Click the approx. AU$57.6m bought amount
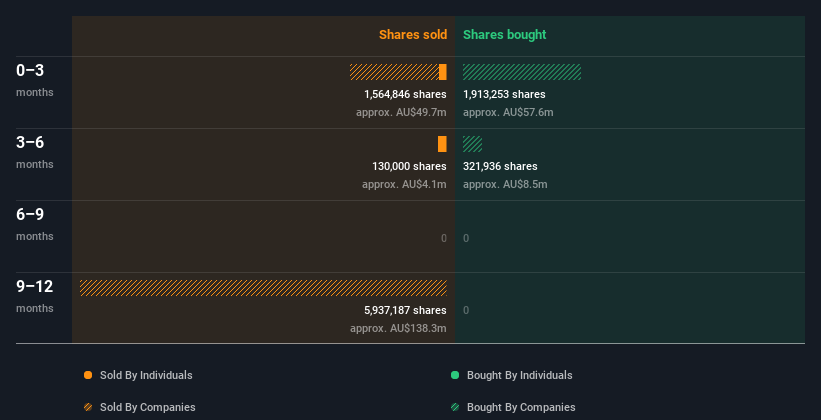The width and height of the screenshot is (821, 420). (508, 112)
